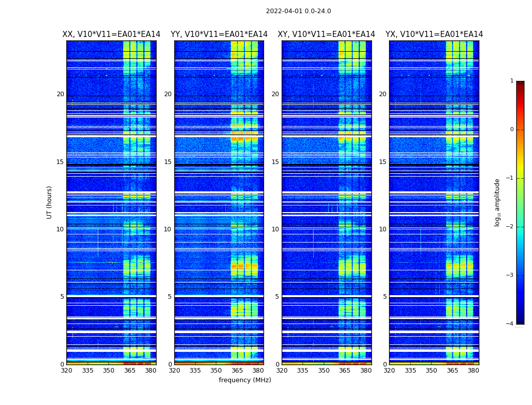Click the 365 tick on XX plot
This screenshot has height=405, width=532.
[x=129, y=371]
